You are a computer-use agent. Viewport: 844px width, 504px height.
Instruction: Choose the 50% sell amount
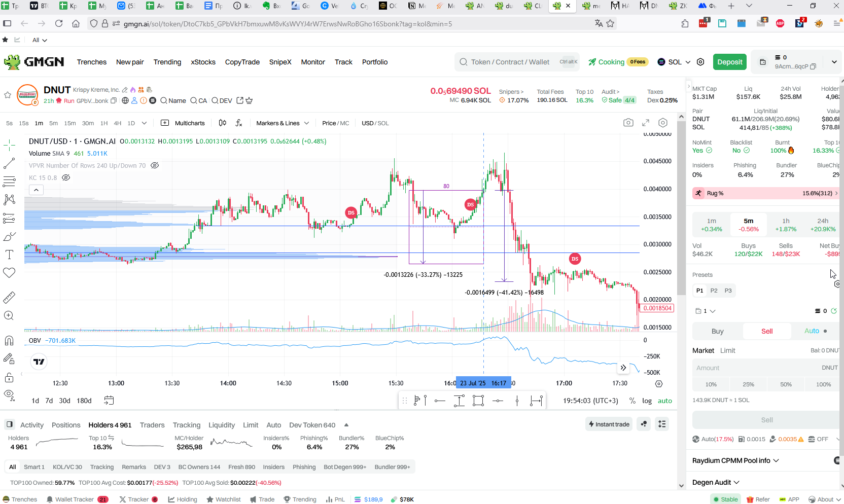(x=786, y=384)
